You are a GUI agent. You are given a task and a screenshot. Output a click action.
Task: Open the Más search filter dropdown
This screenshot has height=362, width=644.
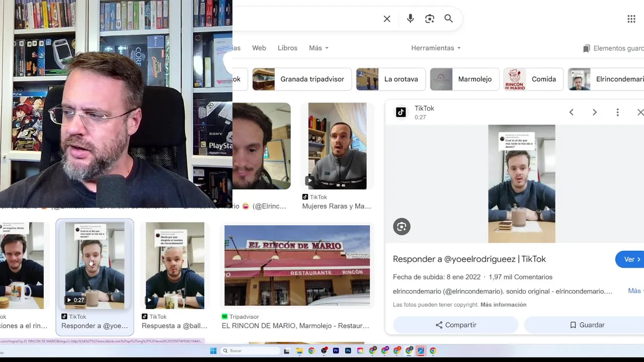(x=318, y=48)
